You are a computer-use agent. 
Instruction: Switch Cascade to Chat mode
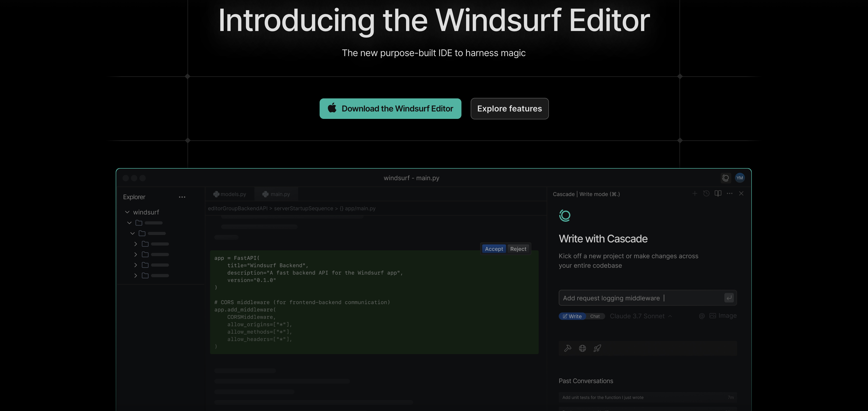pos(595,316)
